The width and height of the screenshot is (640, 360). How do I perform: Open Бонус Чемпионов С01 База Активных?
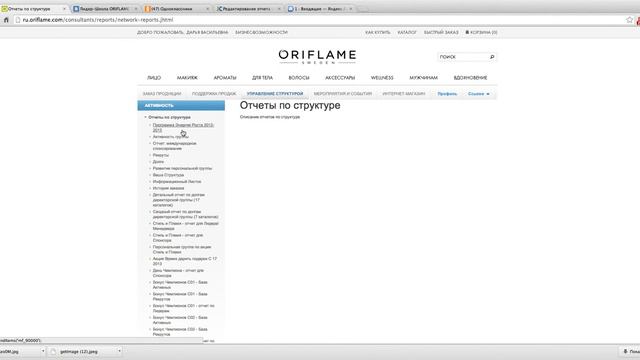[180, 285]
